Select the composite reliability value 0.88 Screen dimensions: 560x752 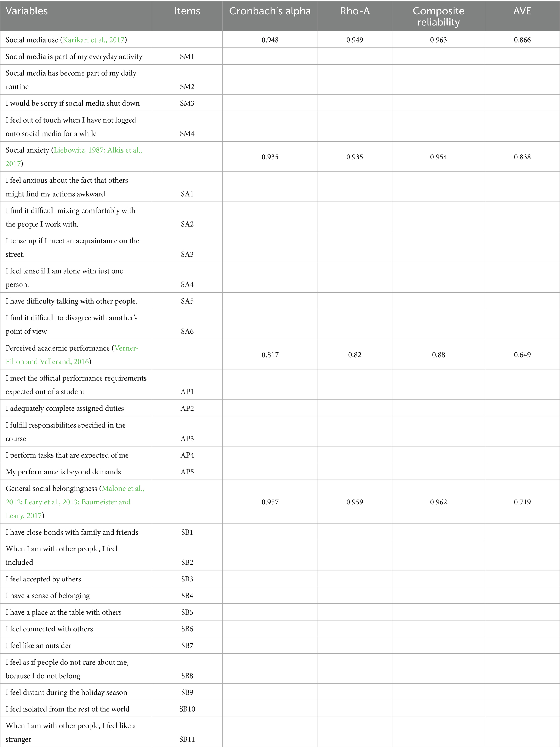pyautogui.click(x=438, y=355)
